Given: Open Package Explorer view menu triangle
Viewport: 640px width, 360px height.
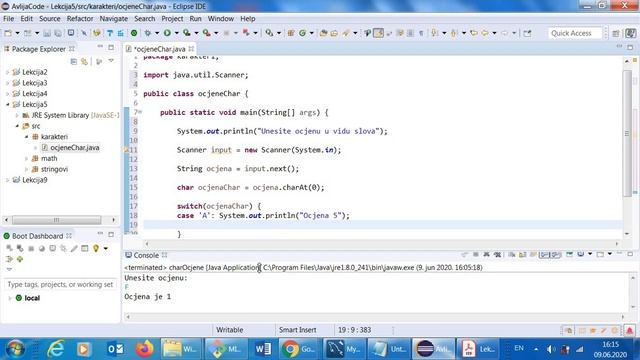Looking at the screenshot, I should coord(111,61).
